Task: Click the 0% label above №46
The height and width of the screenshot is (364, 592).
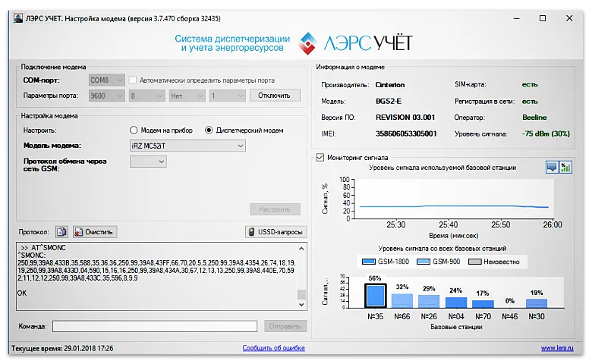Action: pos(510,301)
